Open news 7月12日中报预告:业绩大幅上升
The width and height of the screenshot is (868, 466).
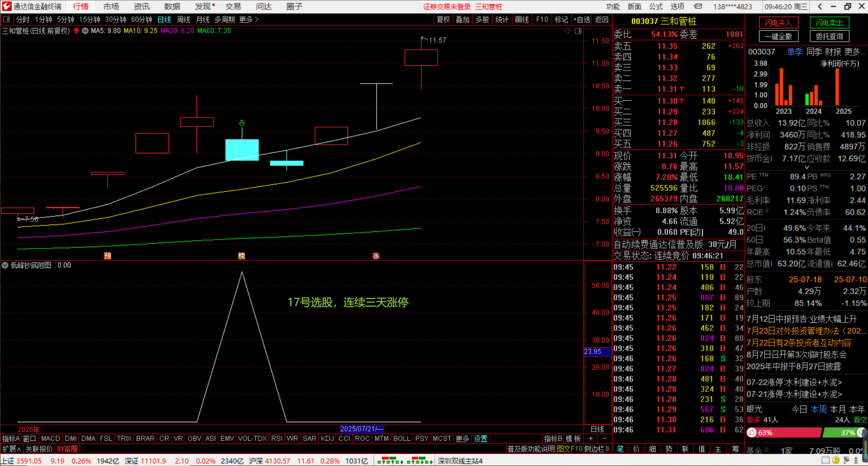[802, 319]
